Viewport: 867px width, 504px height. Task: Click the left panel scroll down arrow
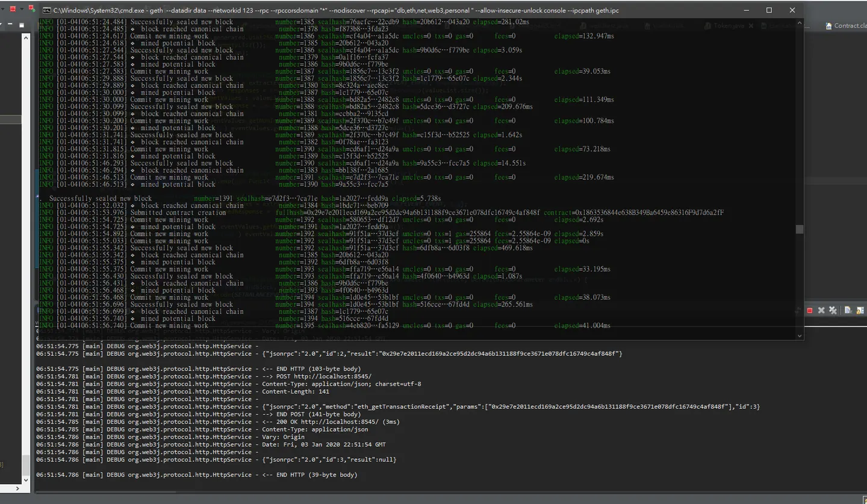(x=26, y=480)
